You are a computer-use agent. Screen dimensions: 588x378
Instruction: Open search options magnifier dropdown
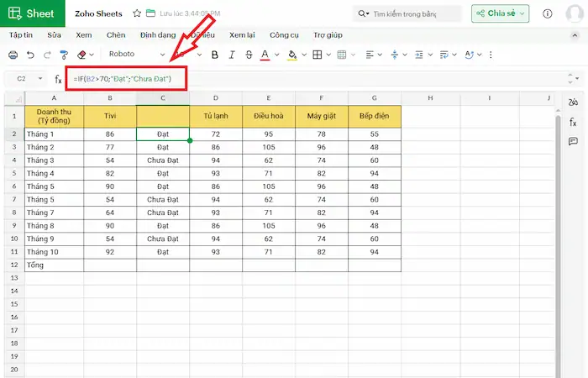click(364, 14)
